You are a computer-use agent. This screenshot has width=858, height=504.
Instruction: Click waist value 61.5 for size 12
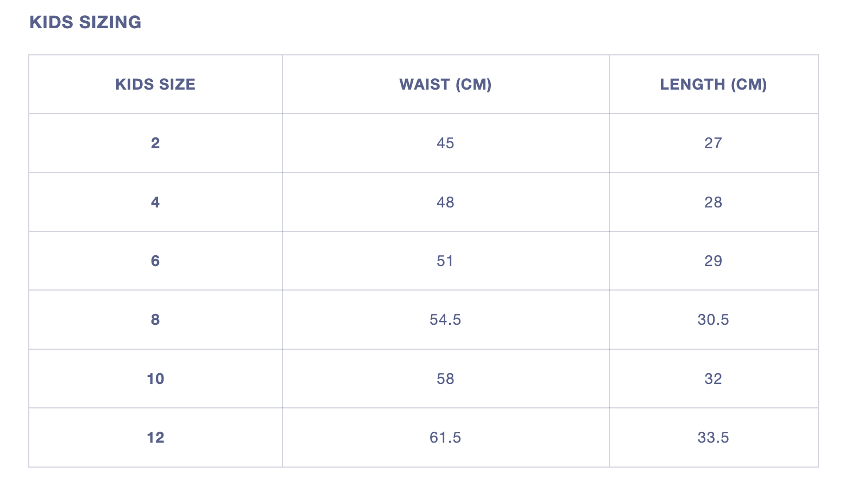[445, 438]
